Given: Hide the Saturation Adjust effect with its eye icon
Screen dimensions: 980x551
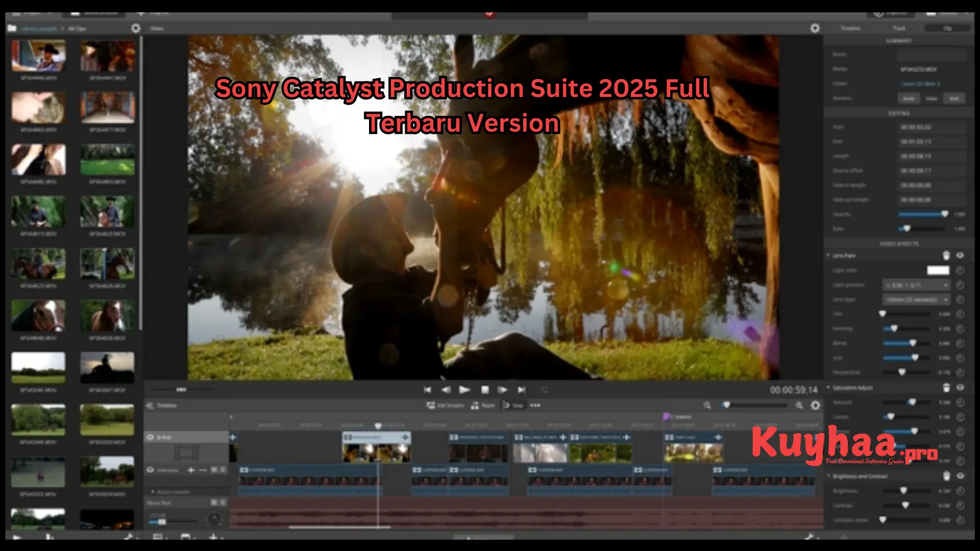Looking at the screenshot, I should pyautogui.click(x=960, y=387).
